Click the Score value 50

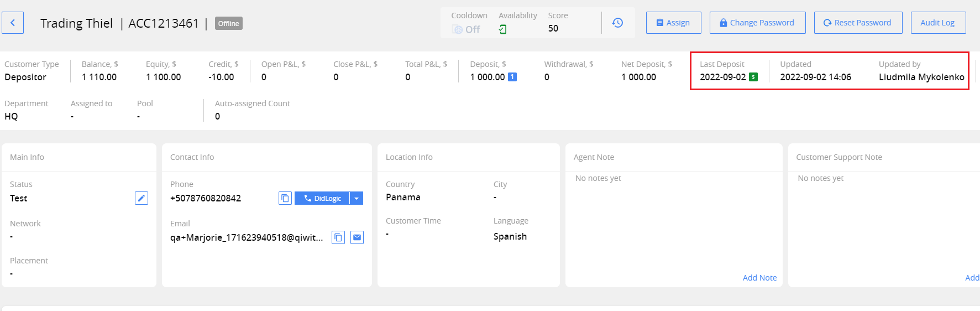[553, 29]
